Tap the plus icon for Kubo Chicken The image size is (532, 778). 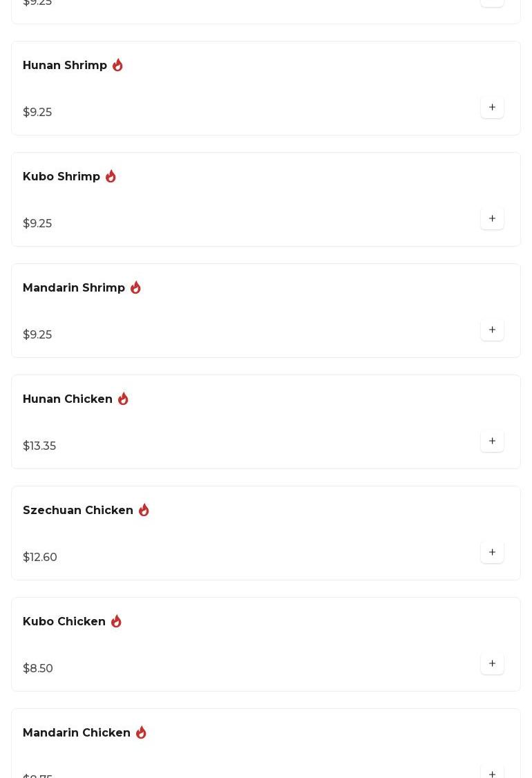(x=492, y=664)
